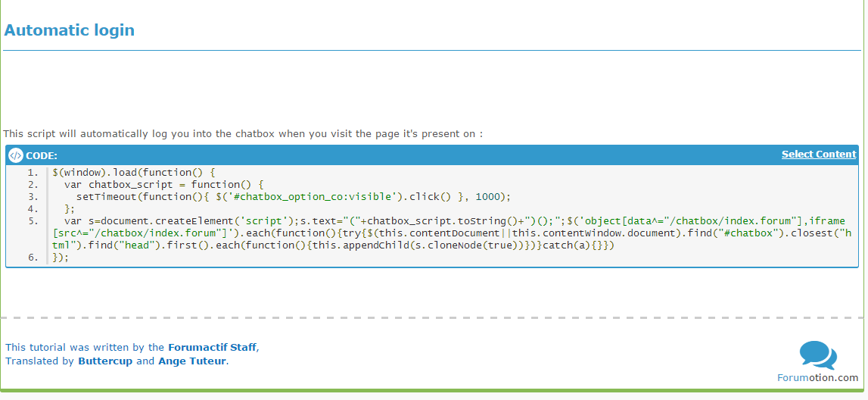868x400 pixels.
Task: Click the Forumotion.com text below logo
Action: [x=817, y=378]
